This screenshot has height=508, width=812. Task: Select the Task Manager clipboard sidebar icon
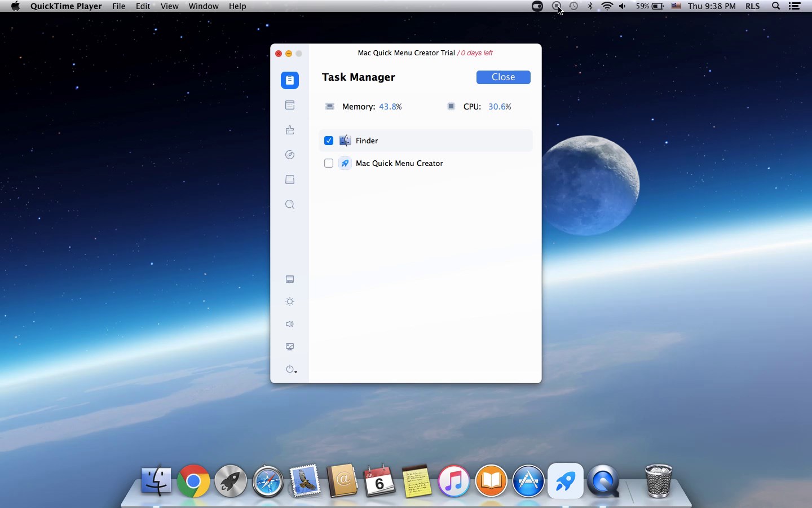[x=290, y=80]
